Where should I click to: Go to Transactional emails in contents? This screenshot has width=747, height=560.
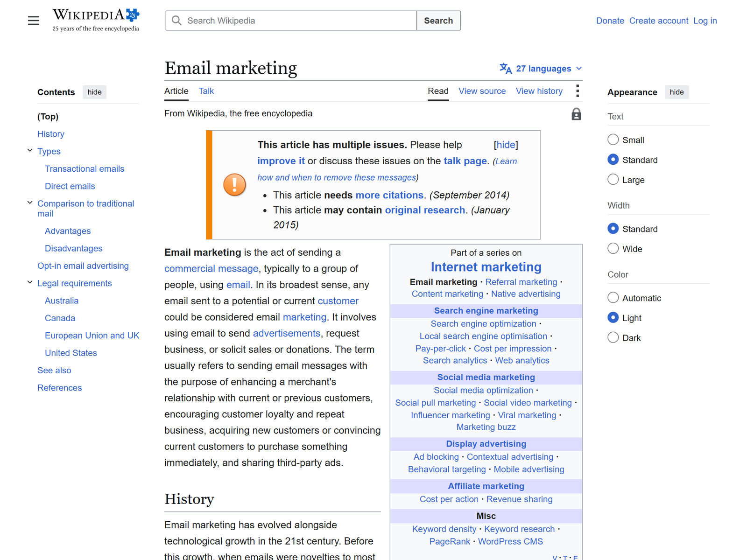(85, 169)
